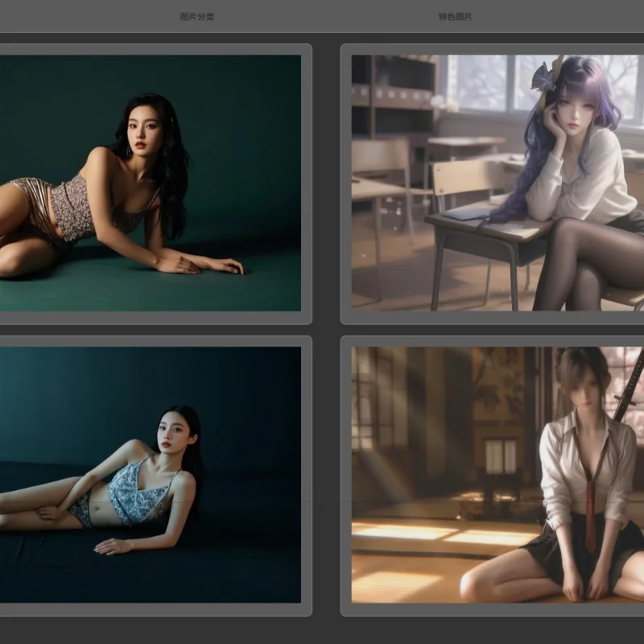Pick the photo of woman with long black wavy hair
The image size is (644, 644).
tap(151, 183)
